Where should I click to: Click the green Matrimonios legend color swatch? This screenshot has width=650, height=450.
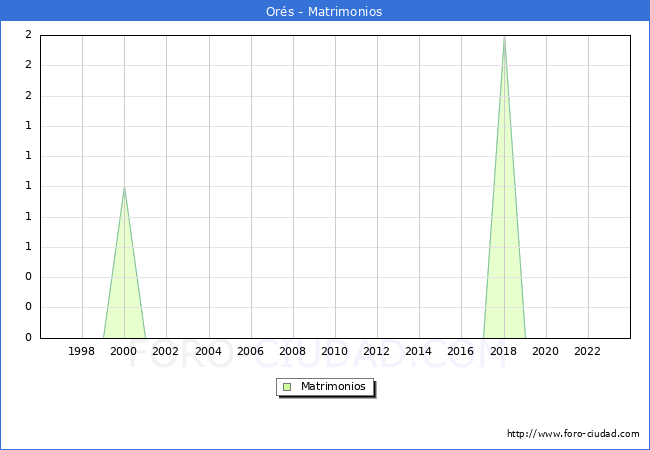[287, 387]
